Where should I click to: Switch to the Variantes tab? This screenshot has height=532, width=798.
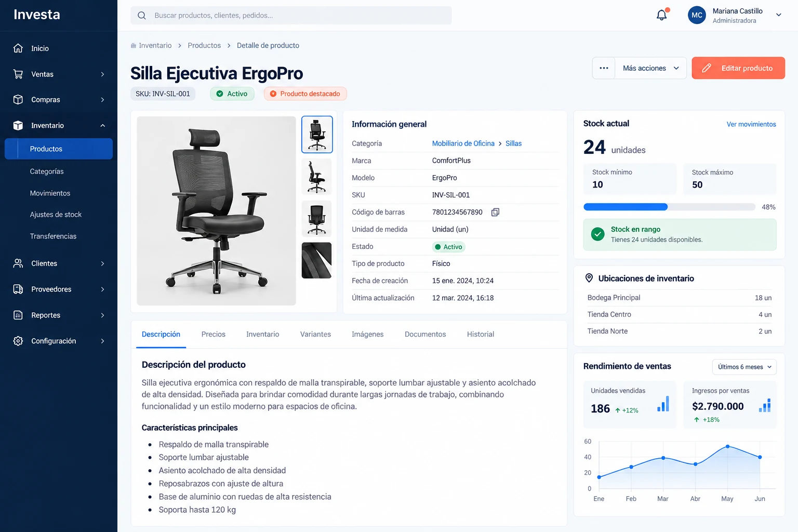point(315,334)
